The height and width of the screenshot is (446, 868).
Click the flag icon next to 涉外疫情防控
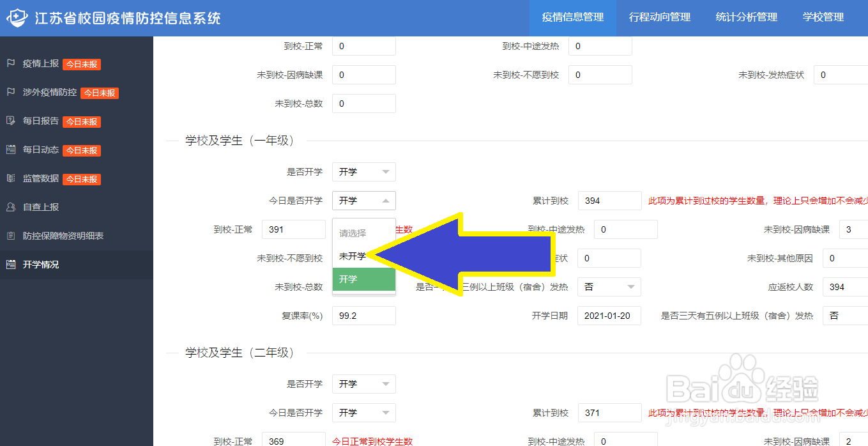10,93
